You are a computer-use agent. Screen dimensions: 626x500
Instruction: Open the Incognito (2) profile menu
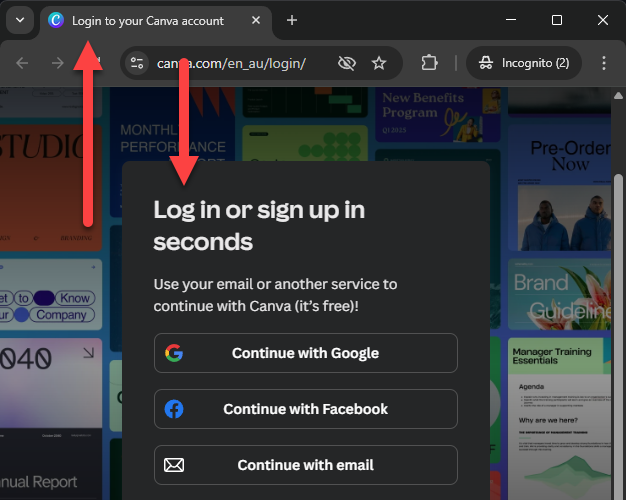tap(525, 63)
